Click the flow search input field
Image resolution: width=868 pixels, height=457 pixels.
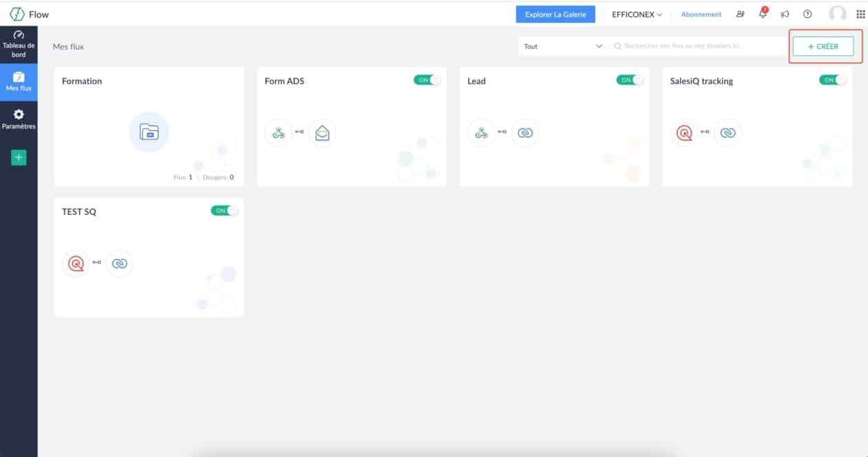pos(696,46)
